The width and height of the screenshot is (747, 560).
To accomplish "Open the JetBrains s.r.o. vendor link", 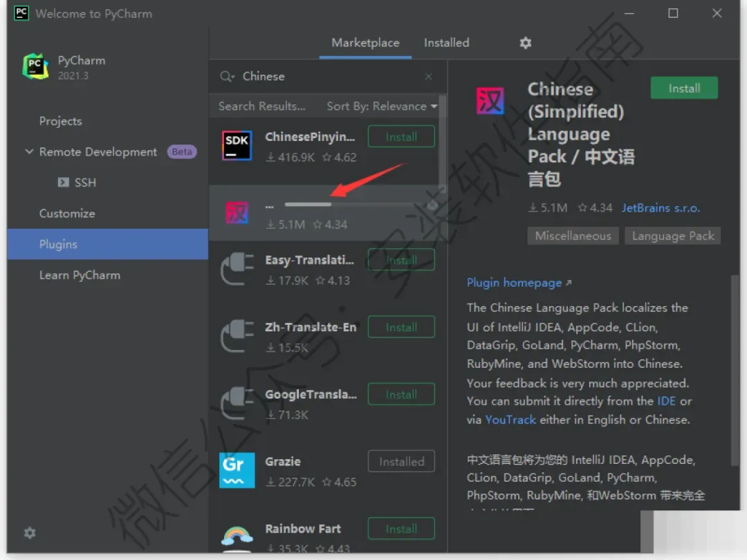I will tap(661, 207).
